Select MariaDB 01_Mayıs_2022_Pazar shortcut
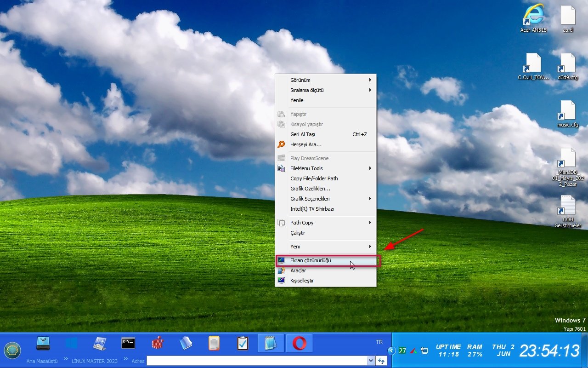Image resolution: width=588 pixels, height=368 pixels. 568,167
